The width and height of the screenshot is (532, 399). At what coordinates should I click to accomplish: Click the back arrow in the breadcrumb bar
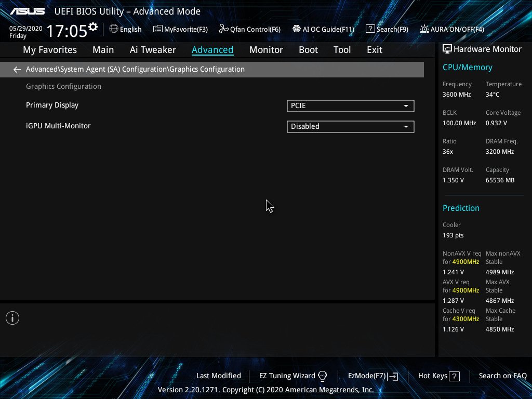(x=17, y=70)
